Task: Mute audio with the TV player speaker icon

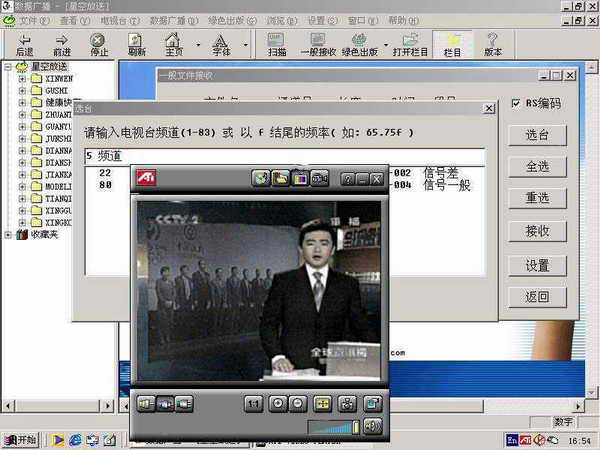Action: point(373,426)
